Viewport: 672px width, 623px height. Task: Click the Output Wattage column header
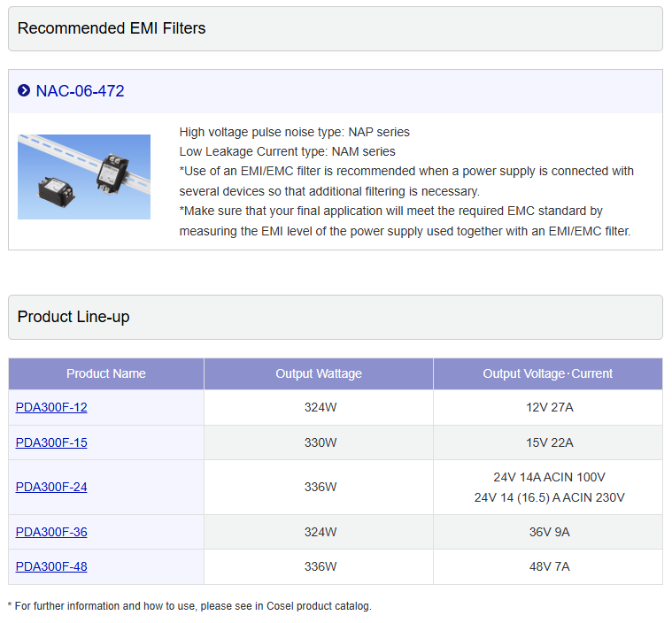pyautogui.click(x=319, y=373)
